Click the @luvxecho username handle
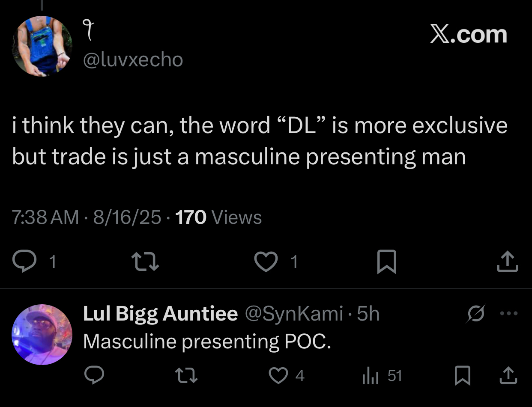Screen dimensions: 532x407 click(132, 59)
